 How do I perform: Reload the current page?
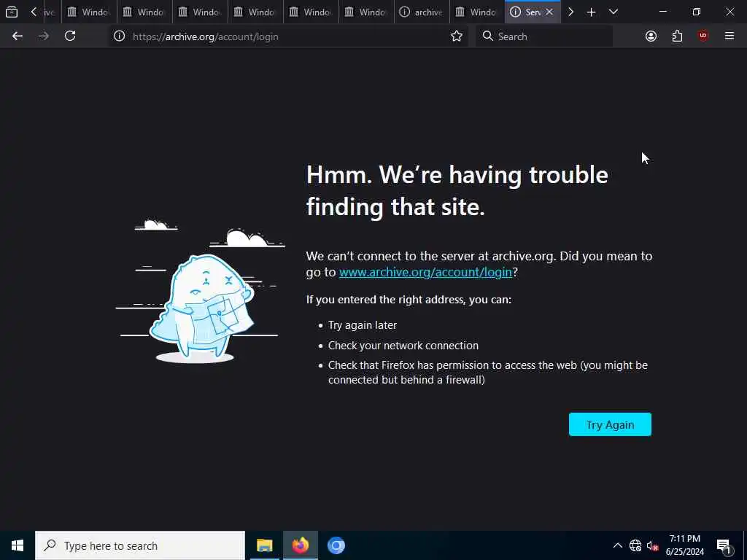(70, 36)
